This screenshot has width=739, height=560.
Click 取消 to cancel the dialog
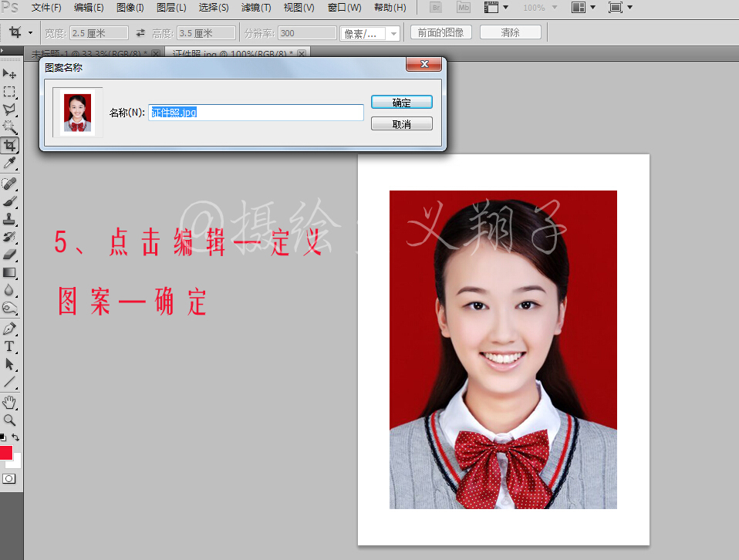pos(401,124)
